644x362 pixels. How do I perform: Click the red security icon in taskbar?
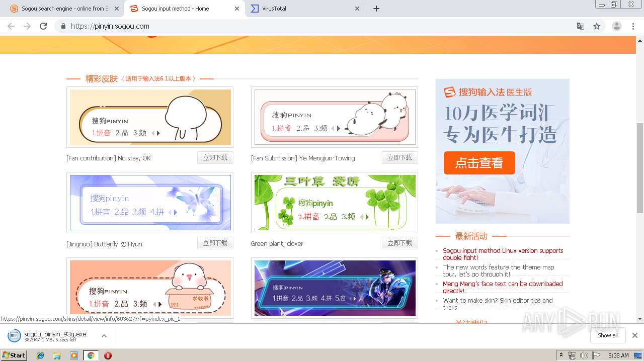(108, 355)
